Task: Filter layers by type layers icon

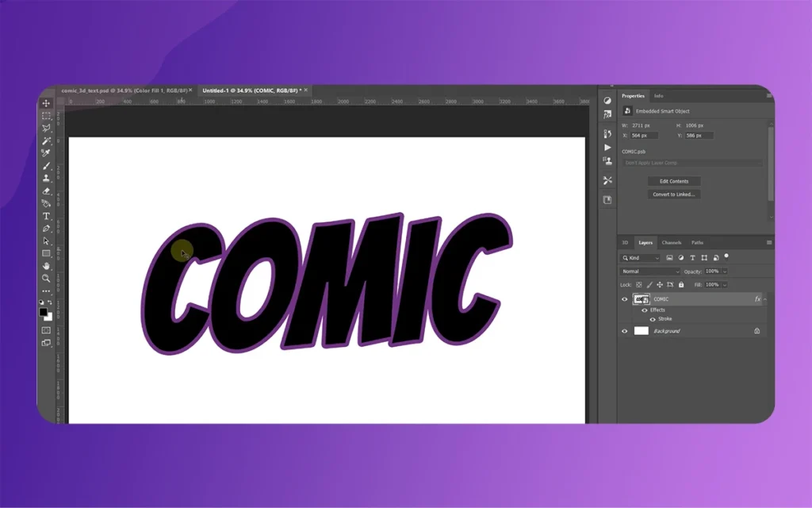Action: 692,258
